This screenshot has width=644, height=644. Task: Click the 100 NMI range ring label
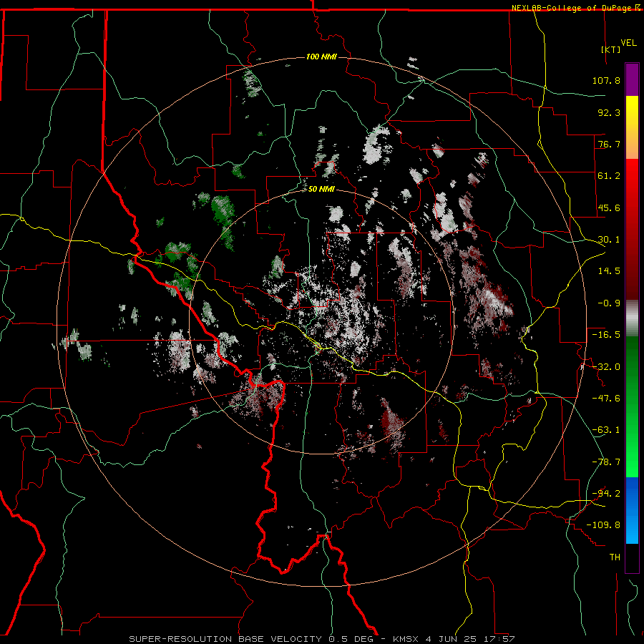(321, 57)
